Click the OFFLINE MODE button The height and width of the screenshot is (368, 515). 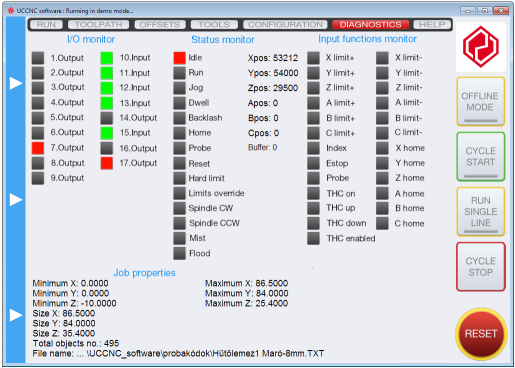[480, 102]
